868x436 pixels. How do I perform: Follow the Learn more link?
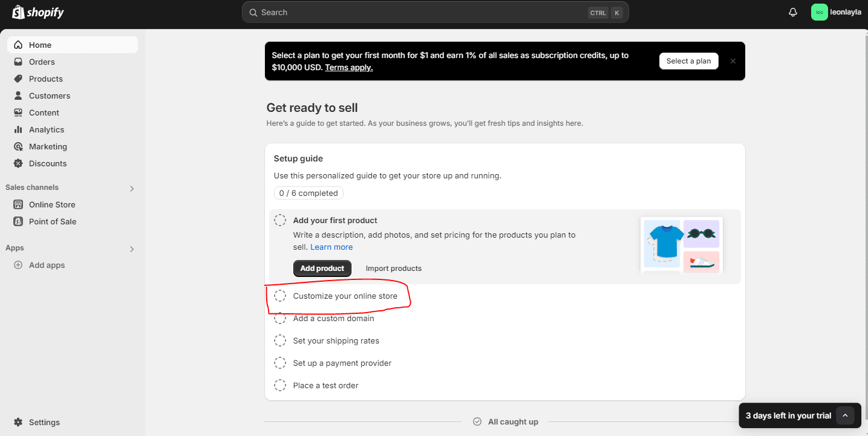(x=331, y=247)
